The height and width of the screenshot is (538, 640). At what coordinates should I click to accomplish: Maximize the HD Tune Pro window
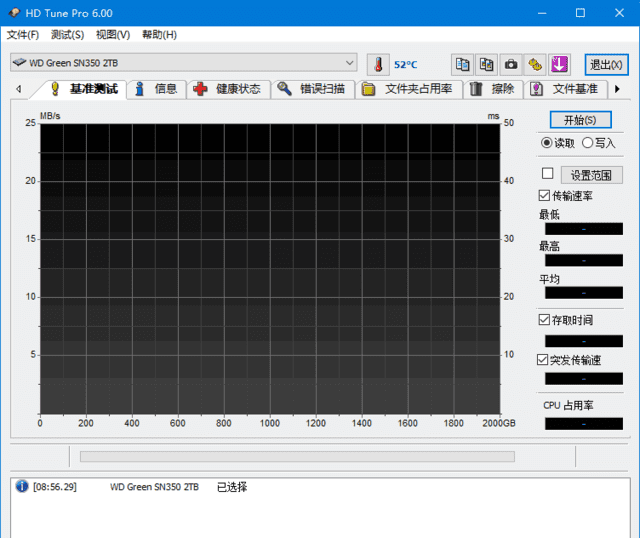580,13
